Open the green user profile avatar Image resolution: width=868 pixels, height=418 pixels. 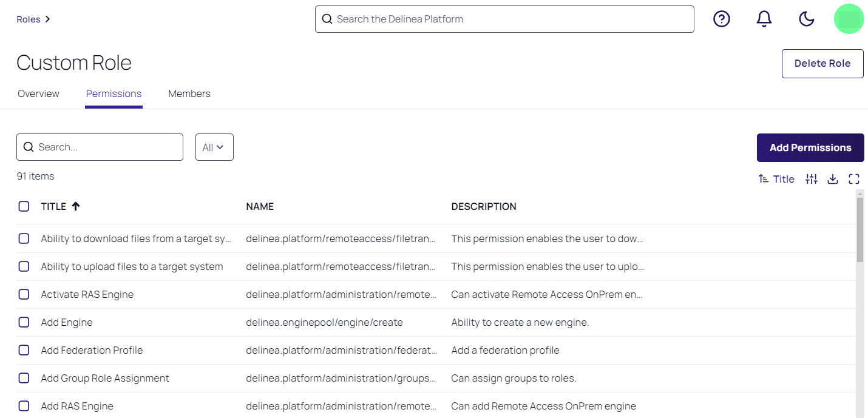pos(849,19)
